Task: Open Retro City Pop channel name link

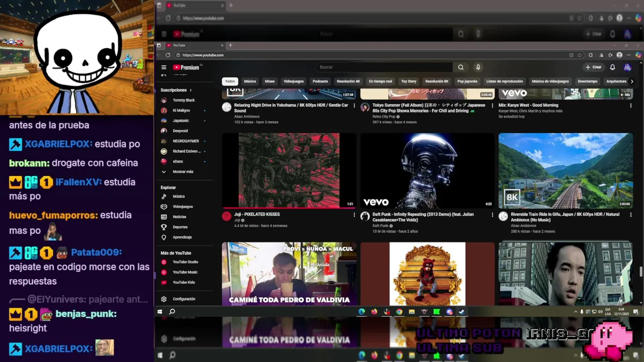Action: (384, 117)
